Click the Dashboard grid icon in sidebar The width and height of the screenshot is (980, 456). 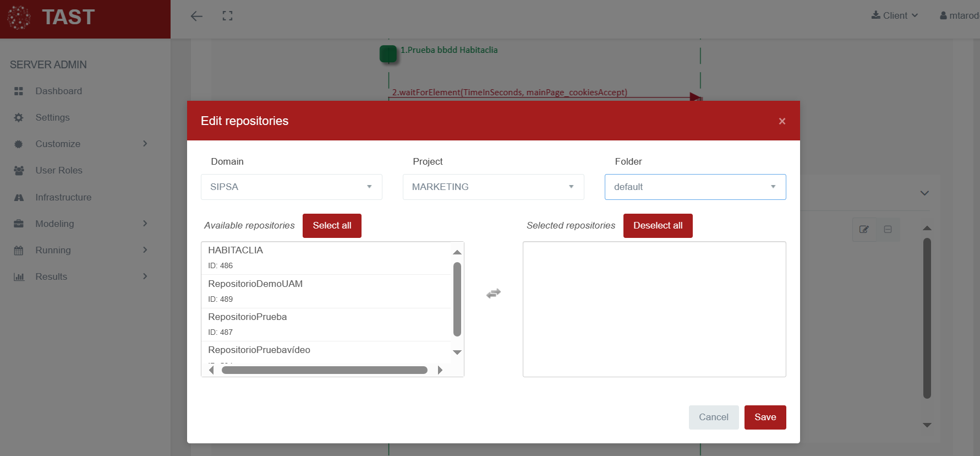19,91
